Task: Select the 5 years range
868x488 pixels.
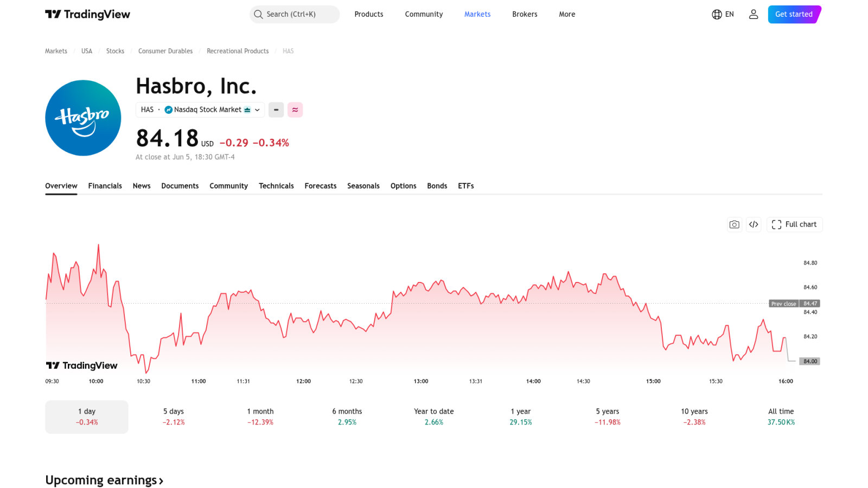Action: click(608, 417)
